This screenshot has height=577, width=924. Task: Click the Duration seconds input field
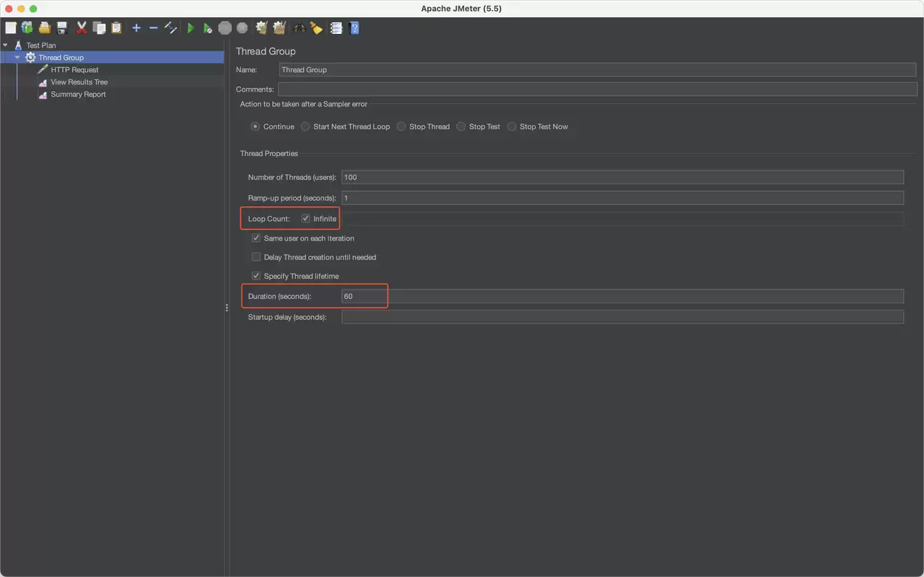622,296
